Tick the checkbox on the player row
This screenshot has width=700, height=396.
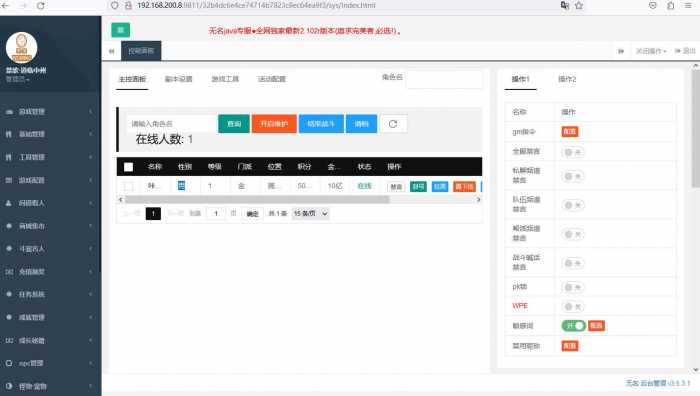pos(128,186)
